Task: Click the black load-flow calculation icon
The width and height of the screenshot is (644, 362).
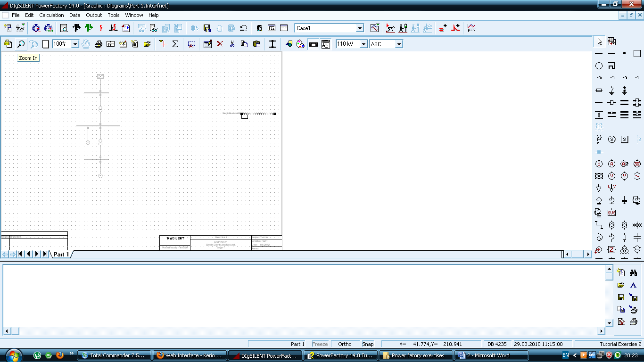Action: 76,28
